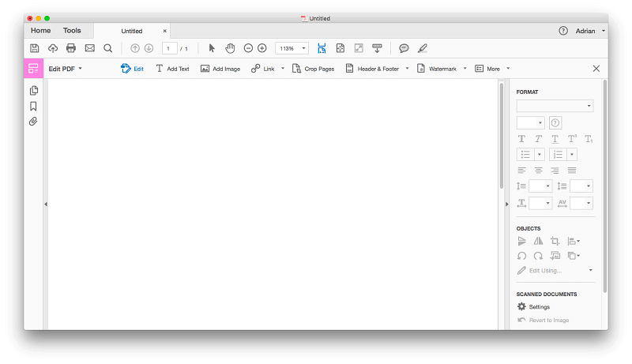Print the document using printer icon
This screenshot has height=364, width=632.
[x=71, y=48]
